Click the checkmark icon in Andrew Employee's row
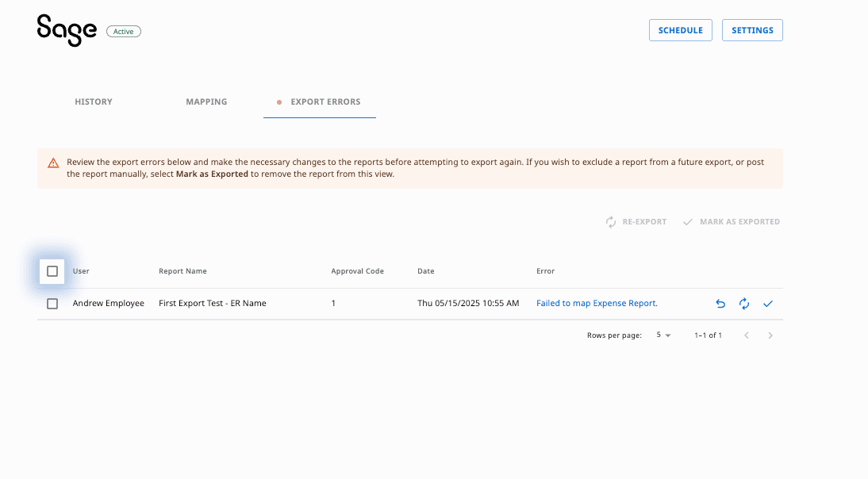 coord(768,304)
